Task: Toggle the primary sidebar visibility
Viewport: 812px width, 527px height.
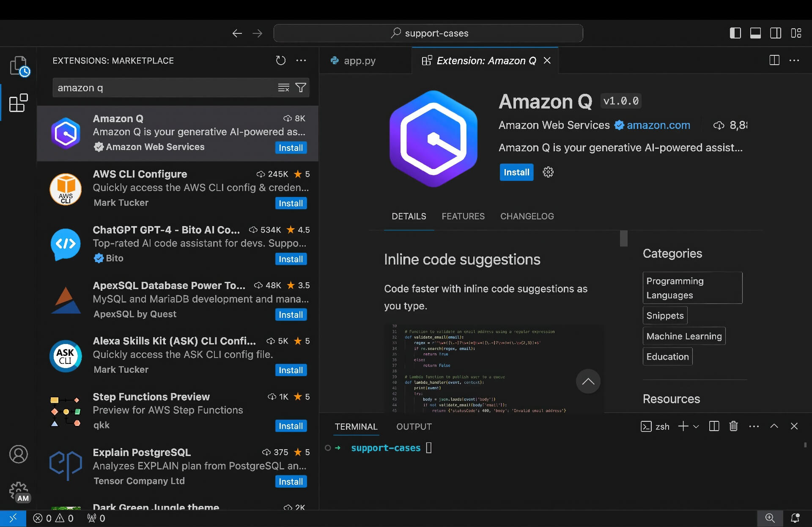Action: [735, 33]
